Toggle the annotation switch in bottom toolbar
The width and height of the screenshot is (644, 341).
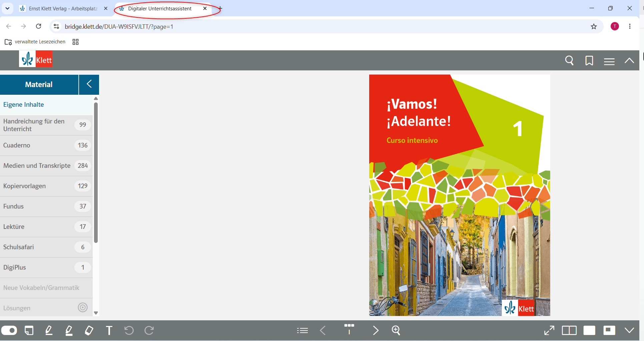pos(9,330)
